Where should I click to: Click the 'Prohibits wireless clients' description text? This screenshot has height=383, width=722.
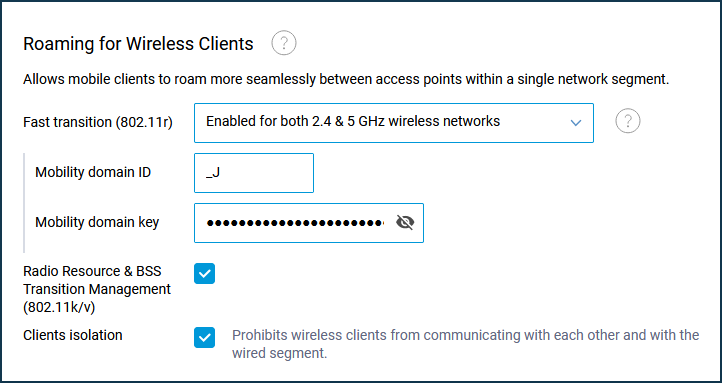[466, 344]
